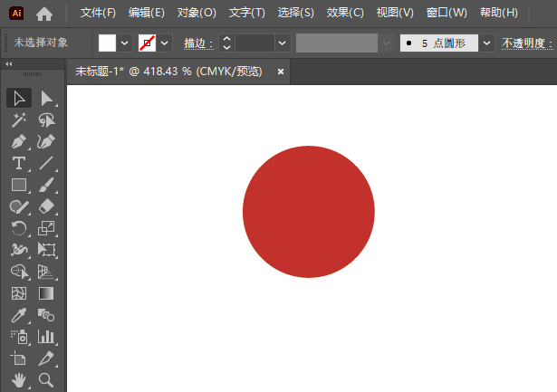
Task: Select the Free Transform tool
Action: coord(46,250)
